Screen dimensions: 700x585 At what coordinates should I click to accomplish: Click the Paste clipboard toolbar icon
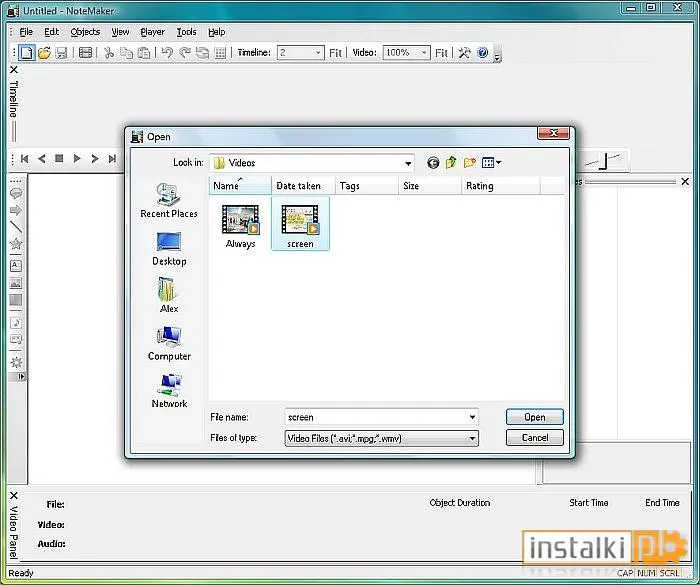144,53
